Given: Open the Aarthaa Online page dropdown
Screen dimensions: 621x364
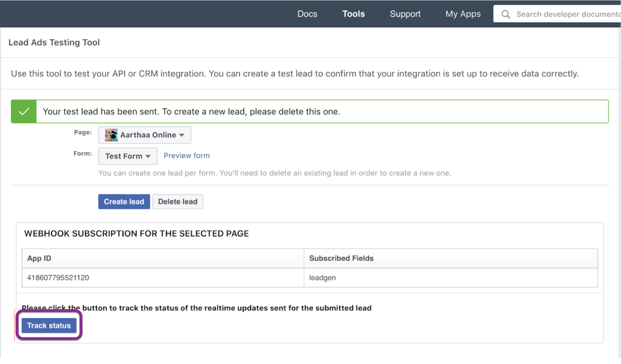Looking at the screenshot, I should point(145,135).
